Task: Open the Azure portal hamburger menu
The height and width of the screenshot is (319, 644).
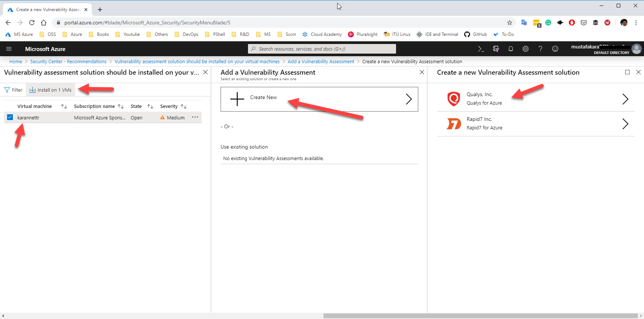Action: pyautogui.click(x=9, y=49)
